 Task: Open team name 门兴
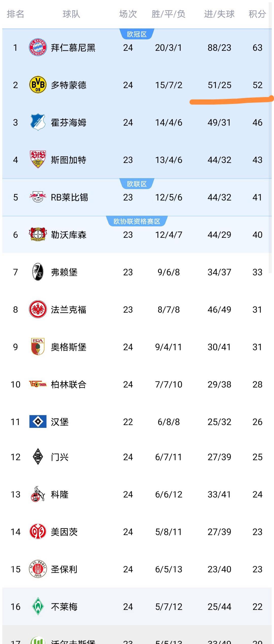[x=60, y=457]
